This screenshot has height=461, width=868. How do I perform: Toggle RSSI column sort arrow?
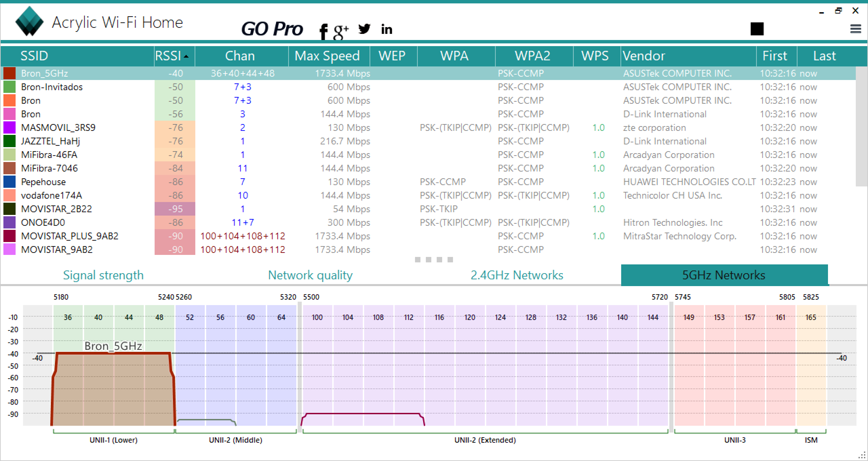coord(186,56)
